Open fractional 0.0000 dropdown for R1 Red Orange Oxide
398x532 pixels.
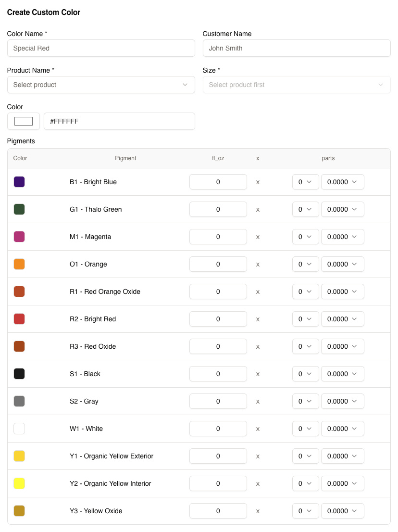click(x=342, y=291)
